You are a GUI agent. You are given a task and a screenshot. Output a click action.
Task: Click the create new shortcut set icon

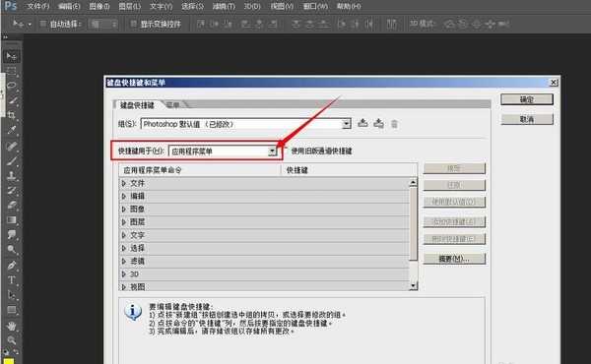(378, 123)
